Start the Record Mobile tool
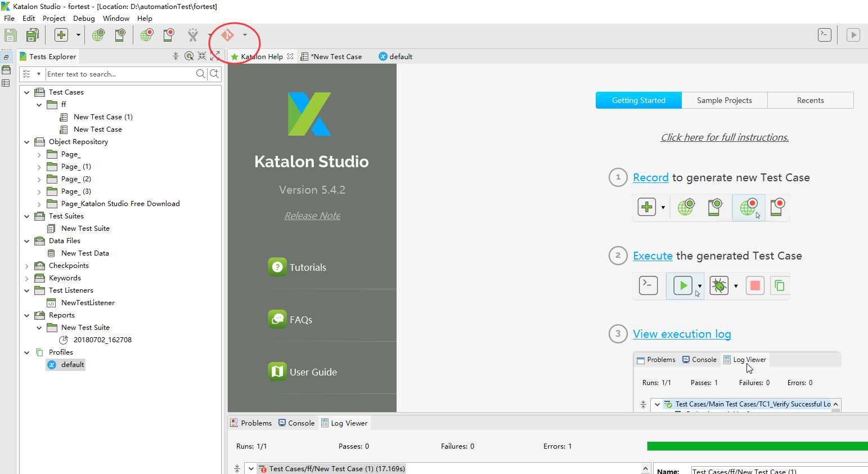This screenshot has width=868, height=474. pyautogui.click(x=169, y=35)
